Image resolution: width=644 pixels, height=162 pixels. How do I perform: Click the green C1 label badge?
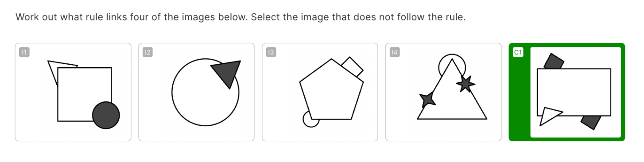pos(518,53)
